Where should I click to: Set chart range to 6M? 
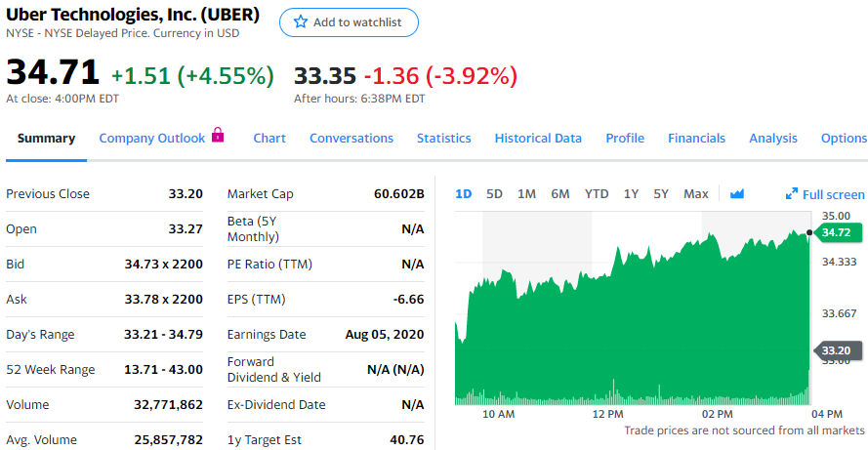click(x=559, y=193)
